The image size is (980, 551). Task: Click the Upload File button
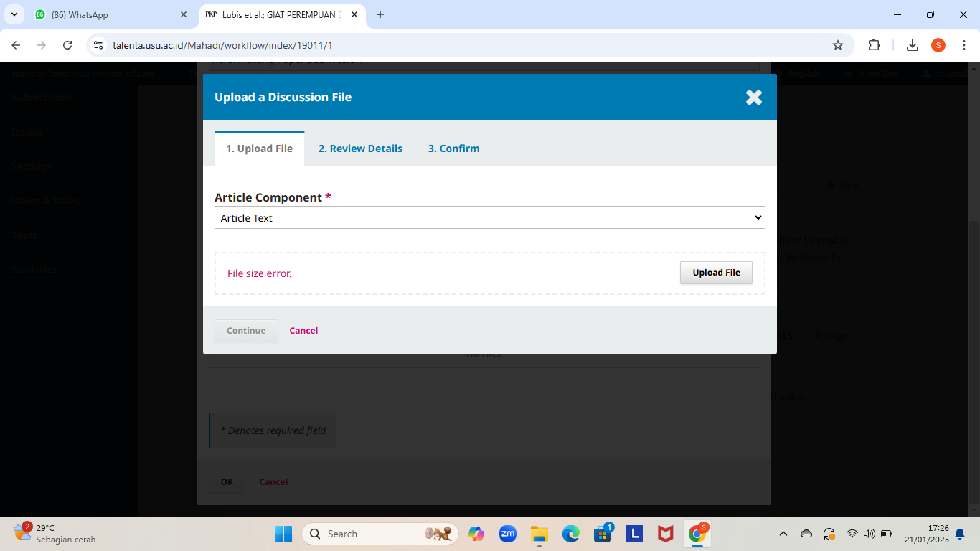tap(716, 273)
